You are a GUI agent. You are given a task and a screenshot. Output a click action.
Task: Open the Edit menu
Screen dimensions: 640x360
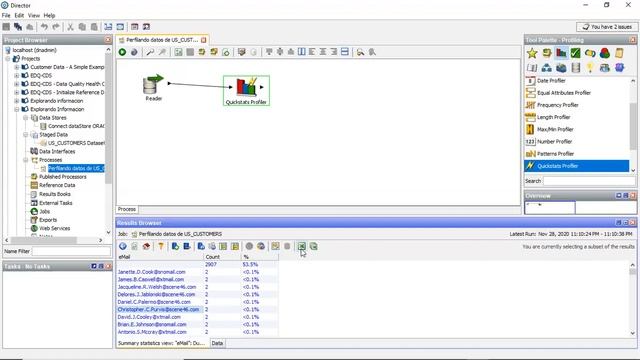tap(19, 16)
